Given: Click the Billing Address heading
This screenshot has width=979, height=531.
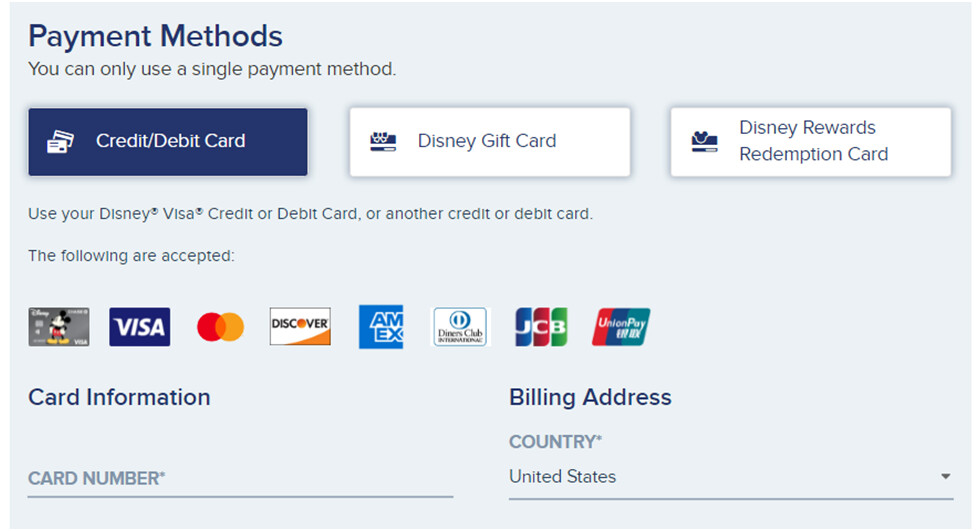Looking at the screenshot, I should 590,397.
